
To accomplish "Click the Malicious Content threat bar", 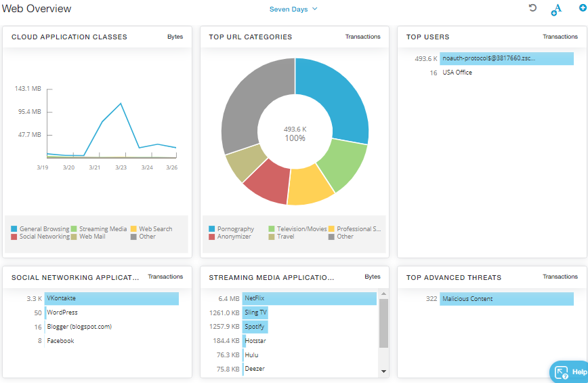I will [x=506, y=299].
